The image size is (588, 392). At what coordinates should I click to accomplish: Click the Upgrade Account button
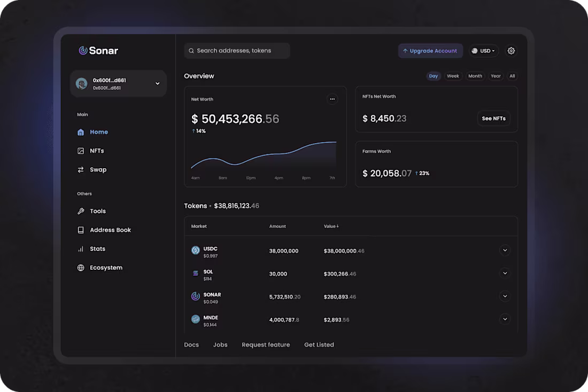(x=430, y=50)
